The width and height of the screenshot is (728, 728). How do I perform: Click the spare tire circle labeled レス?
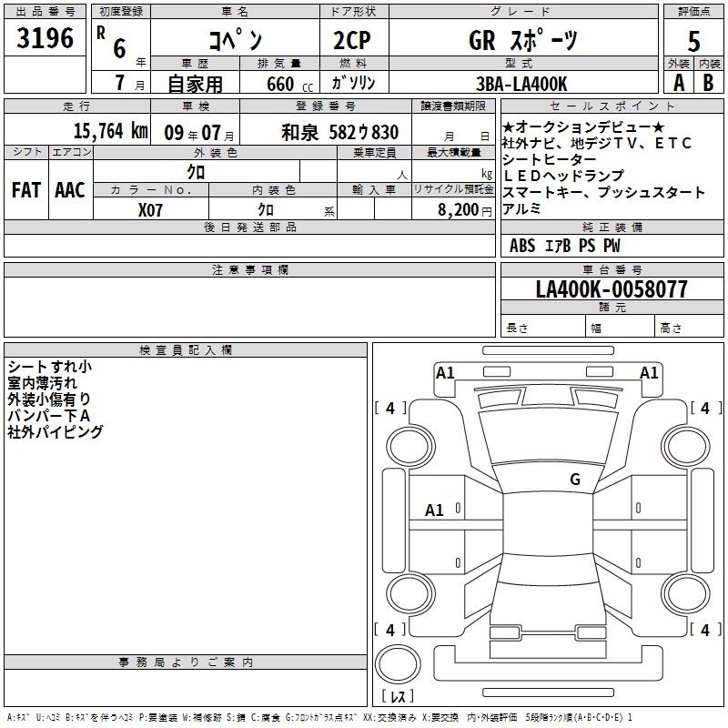(x=398, y=664)
